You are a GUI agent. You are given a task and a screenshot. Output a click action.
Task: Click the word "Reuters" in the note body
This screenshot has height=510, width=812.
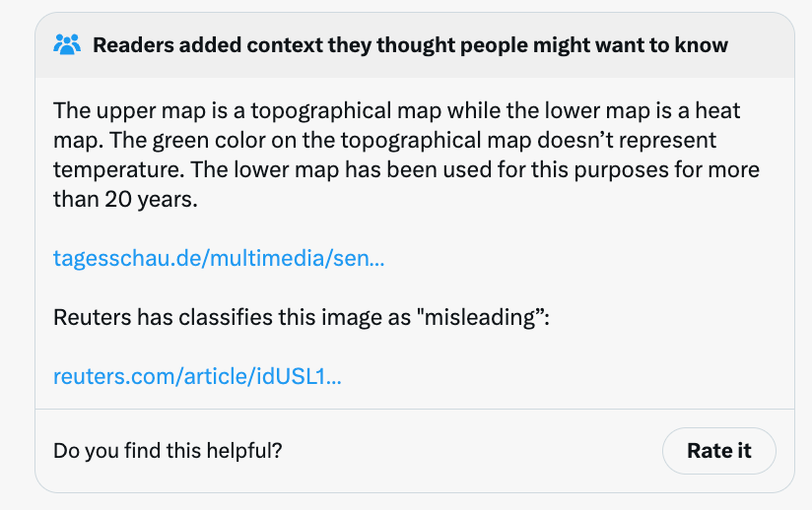(93, 317)
